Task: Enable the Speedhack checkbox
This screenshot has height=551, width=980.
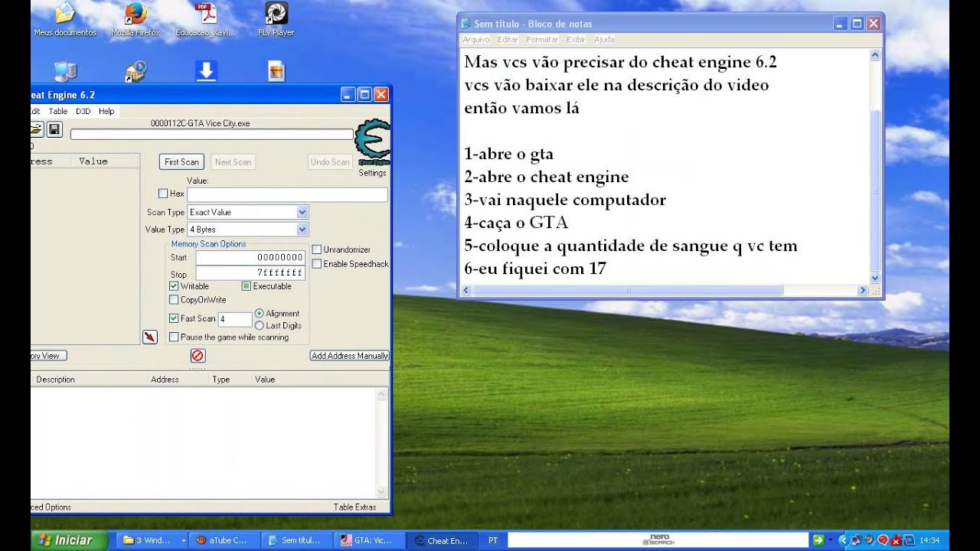Action: [317, 264]
